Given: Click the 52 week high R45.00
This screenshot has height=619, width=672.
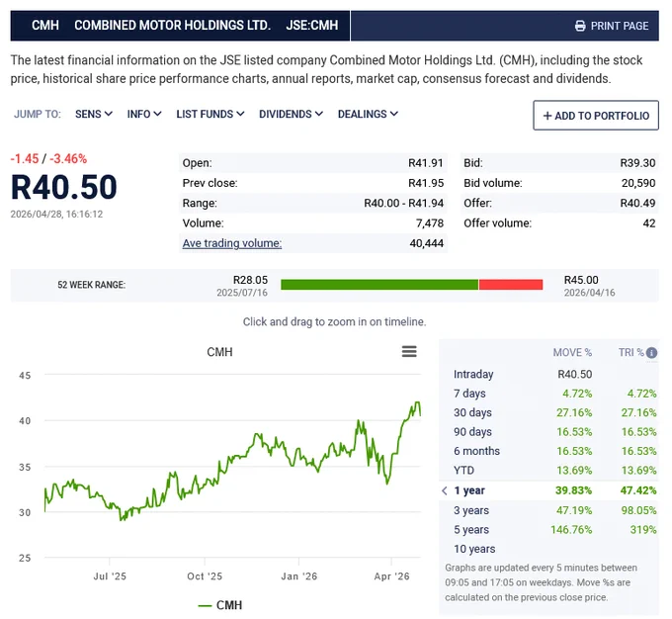Looking at the screenshot, I should 581,280.
